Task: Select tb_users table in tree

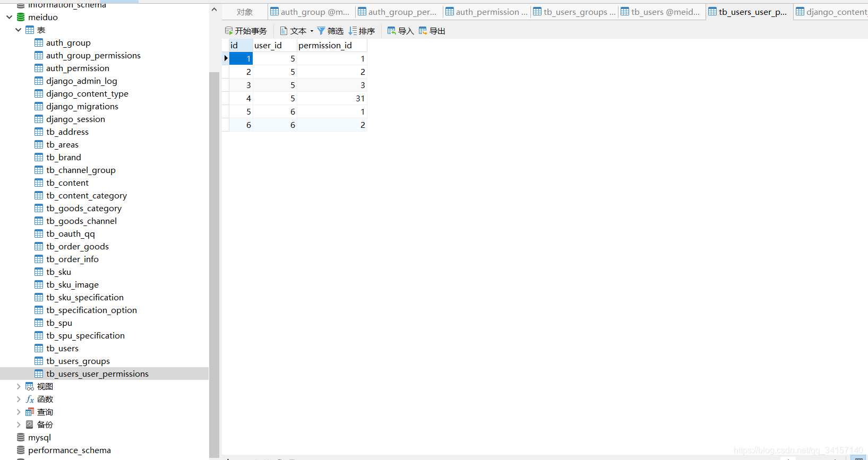Action: click(62, 348)
